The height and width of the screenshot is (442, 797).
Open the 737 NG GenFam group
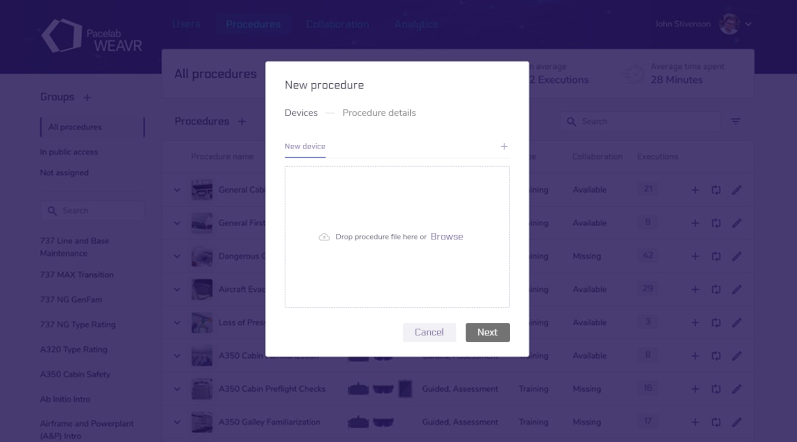click(x=71, y=300)
